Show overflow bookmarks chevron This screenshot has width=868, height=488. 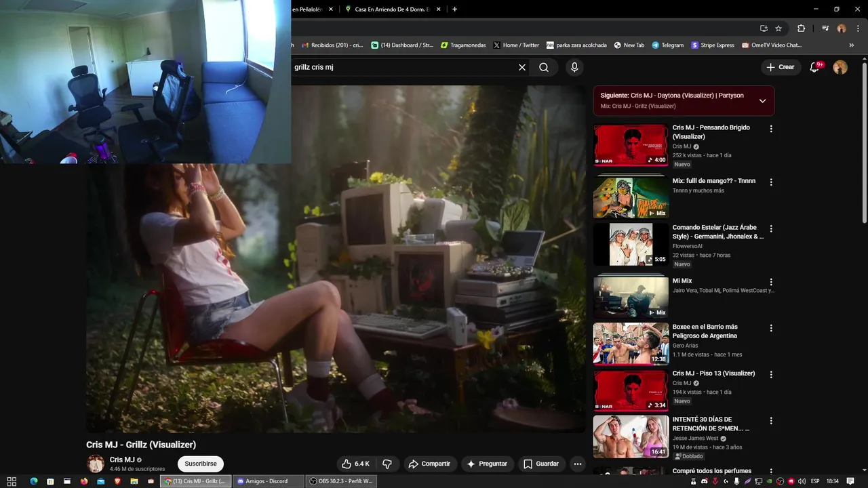click(852, 45)
